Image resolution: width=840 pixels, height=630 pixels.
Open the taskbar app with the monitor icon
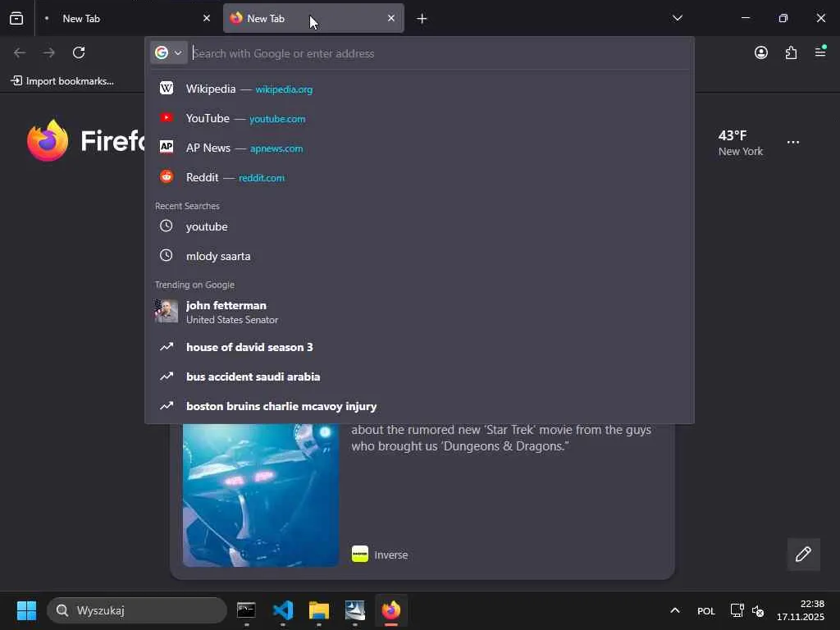coord(354,610)
